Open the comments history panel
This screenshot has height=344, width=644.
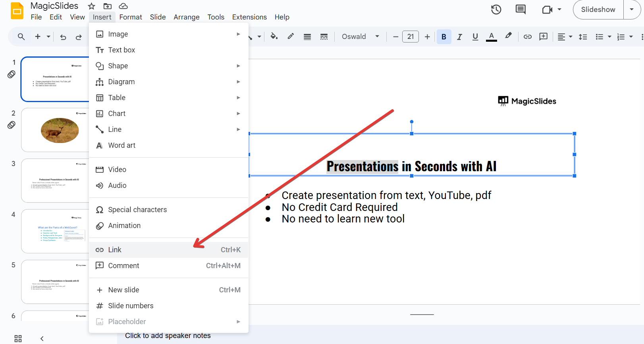[521, 10]
